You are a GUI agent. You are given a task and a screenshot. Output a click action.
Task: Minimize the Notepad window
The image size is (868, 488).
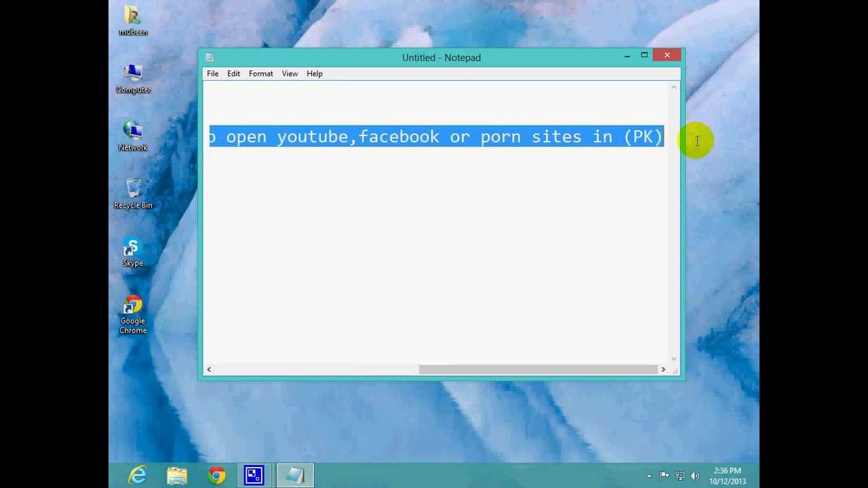click(x=627, y=56)
